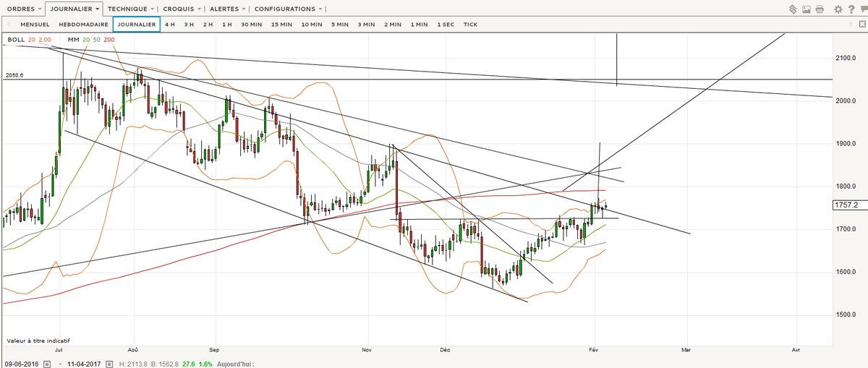Image resolution: width=868 pixels, height=368 pixels.
Task: Open the TECHNIQUE dropdown menu
Action: point(130,9)
